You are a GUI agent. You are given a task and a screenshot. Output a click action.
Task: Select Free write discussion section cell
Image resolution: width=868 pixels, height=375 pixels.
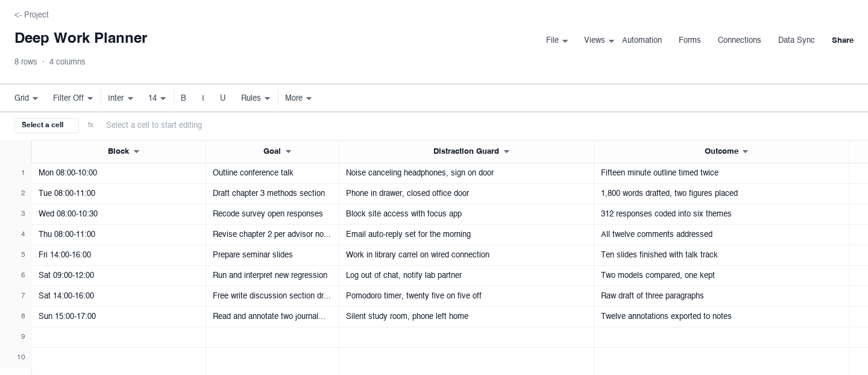272,296
